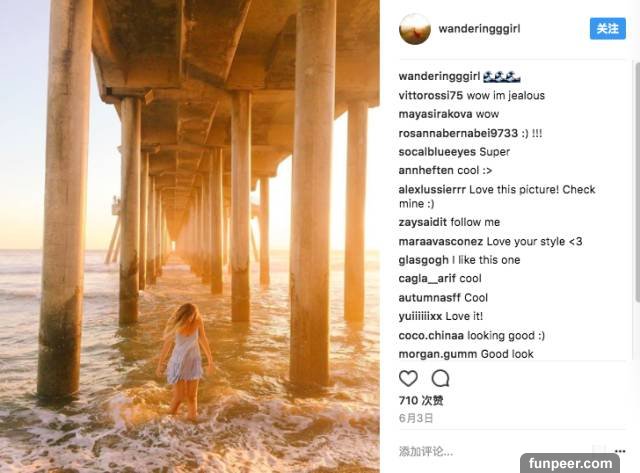The height and width of the screenshot is (473, 640).
Task: Click the pier beach photo
Action: pyautogui.click(x=190, y=236)
